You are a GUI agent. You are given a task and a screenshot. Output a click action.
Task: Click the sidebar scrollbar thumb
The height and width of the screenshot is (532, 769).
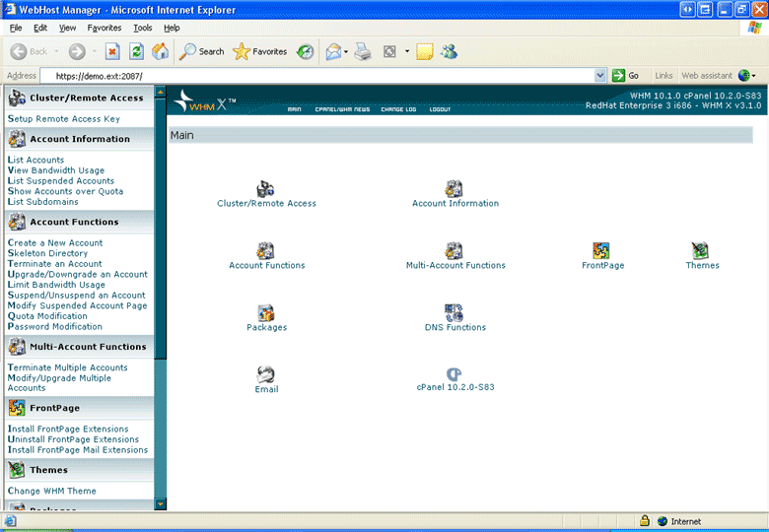[160, 229]
